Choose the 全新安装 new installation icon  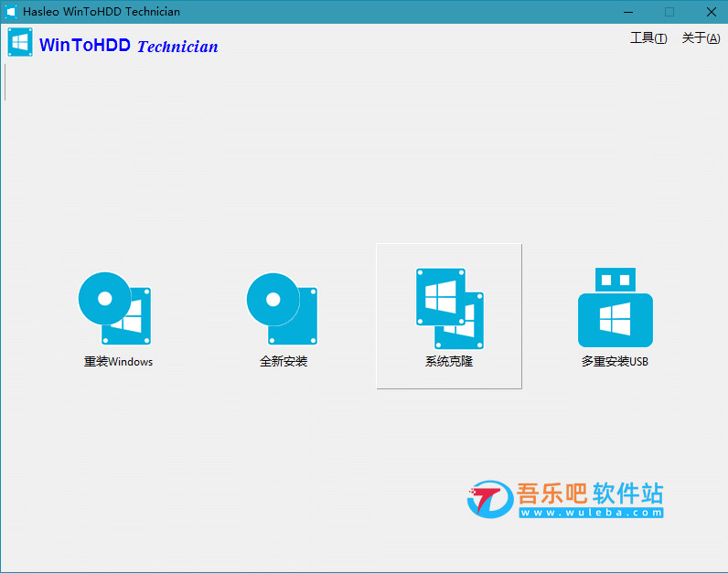[x=282, y=309]
